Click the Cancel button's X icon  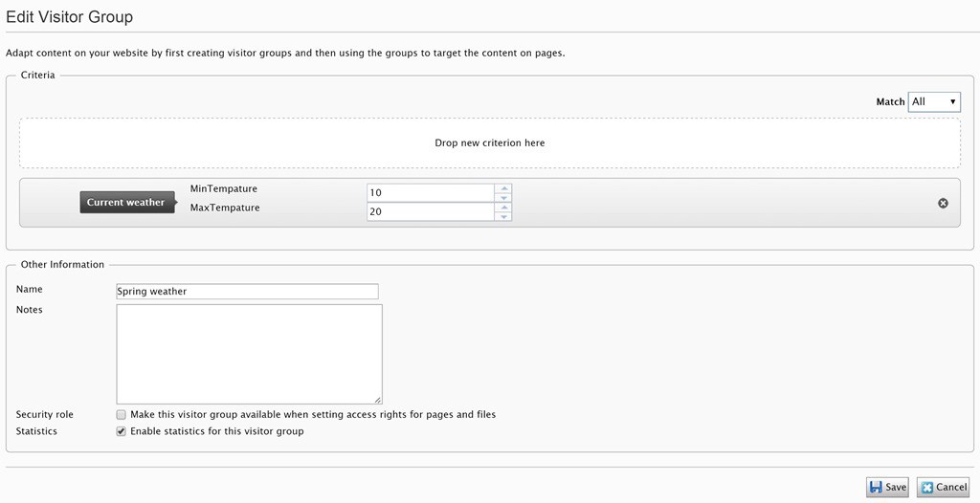point(927,488)
